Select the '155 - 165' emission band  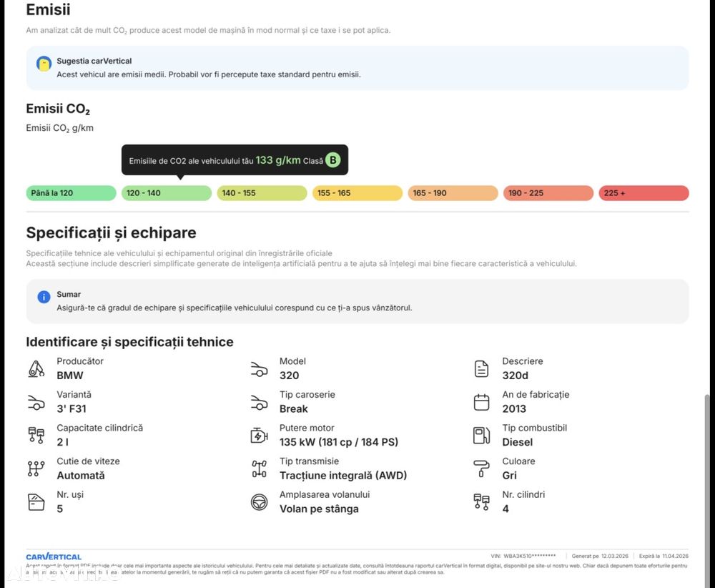point(357,193)
